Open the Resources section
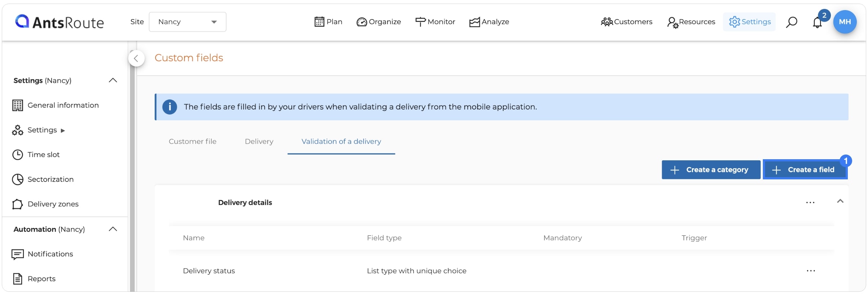868x295 pixels. [691, 22]
